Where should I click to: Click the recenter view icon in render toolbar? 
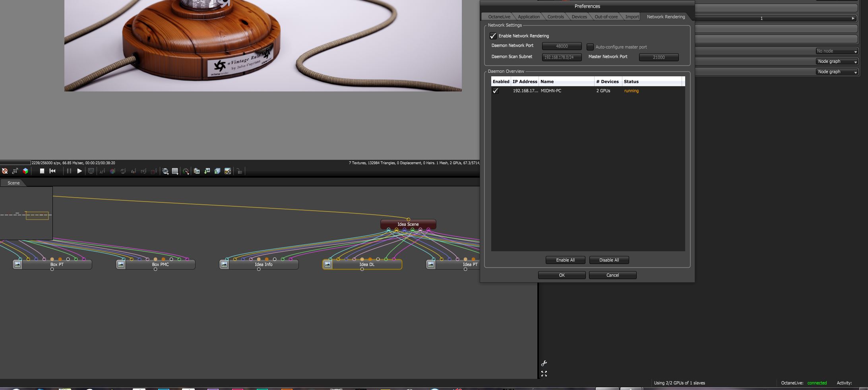pyautogui.click(x=5, y=171)
